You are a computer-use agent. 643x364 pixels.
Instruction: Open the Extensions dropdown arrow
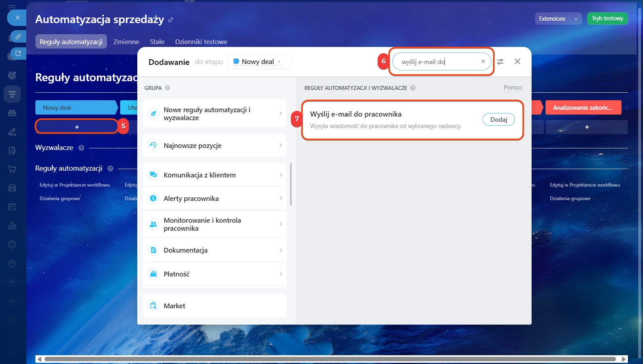click(576, 19)
